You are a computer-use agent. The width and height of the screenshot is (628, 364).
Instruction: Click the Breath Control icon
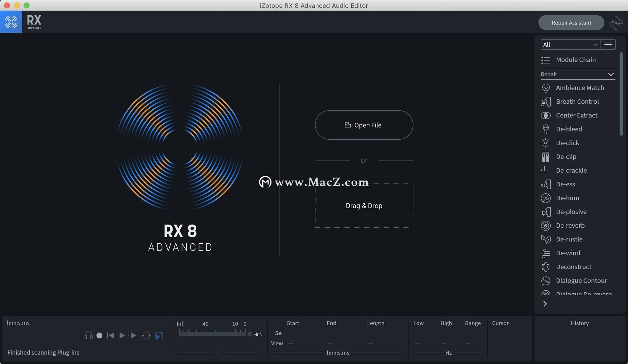[546, 102]
